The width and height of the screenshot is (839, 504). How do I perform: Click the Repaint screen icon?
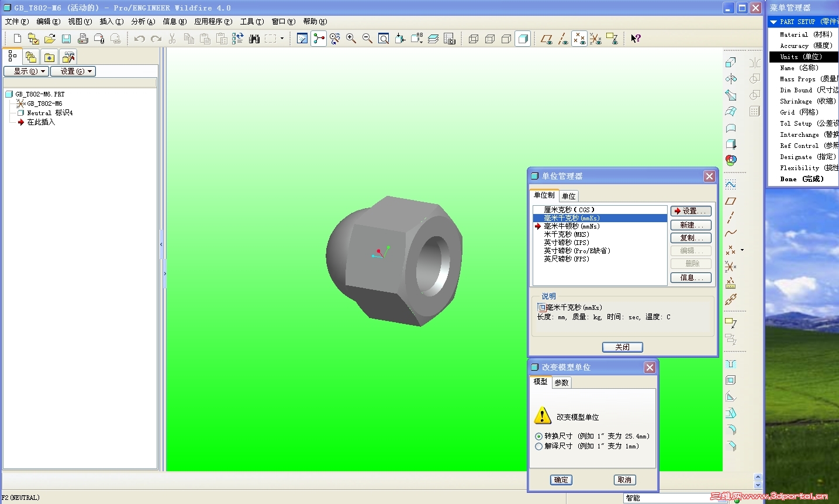click(302, 39)
